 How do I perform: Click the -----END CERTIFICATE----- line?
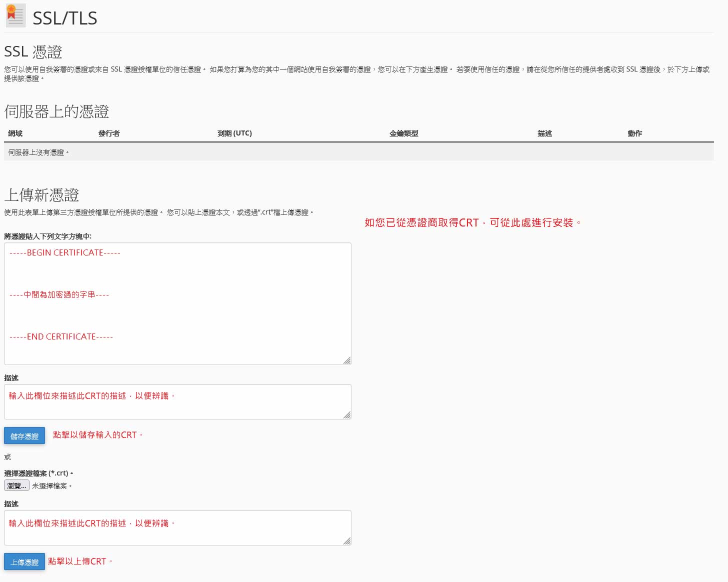click(x=61, y=336)
